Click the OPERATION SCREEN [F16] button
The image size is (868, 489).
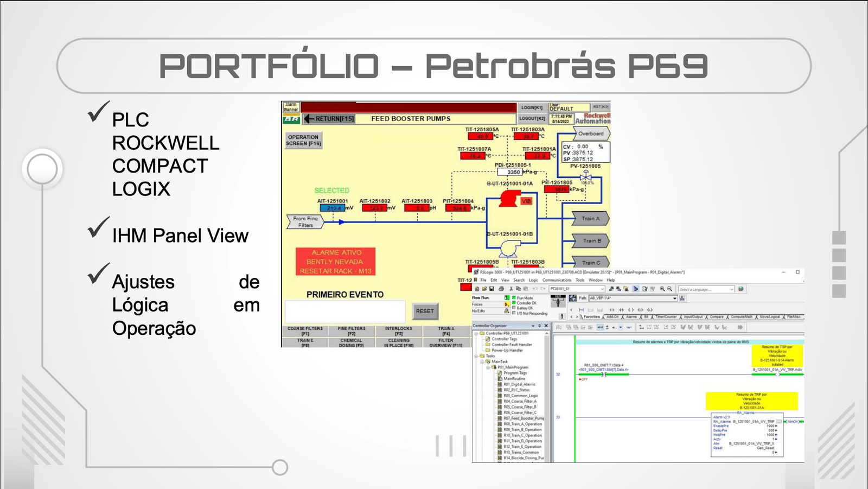click(x=304, y=141)
